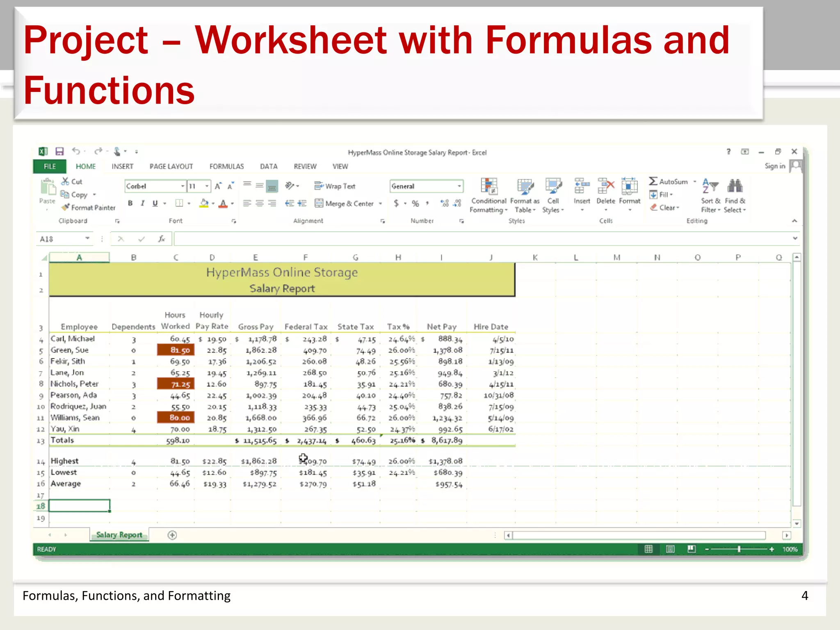Click the Insert Function fx icon
Image resolution: width=840 pixels, height=630 pixels.
[x=162, y=239]
